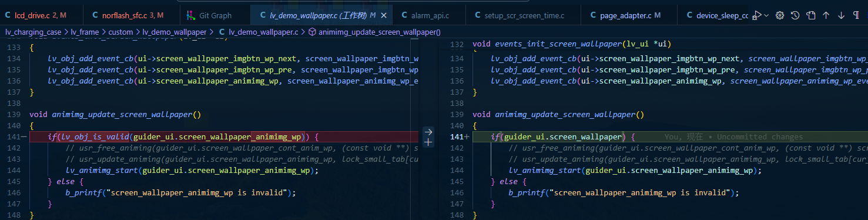Click the symbol cube icon in breadcrumb
This screenshot has width=868, height=220.
click(x=313, y=32)
